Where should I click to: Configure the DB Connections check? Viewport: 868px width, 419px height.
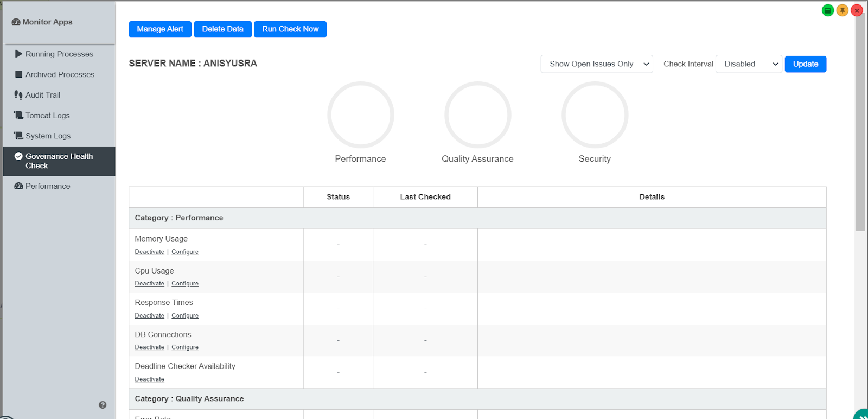pos(185,347)
